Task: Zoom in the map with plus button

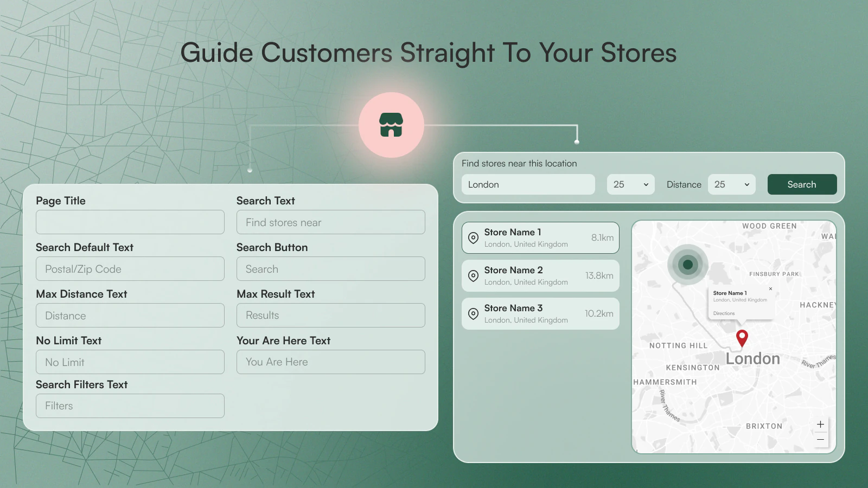Action: tap(820, 425)
